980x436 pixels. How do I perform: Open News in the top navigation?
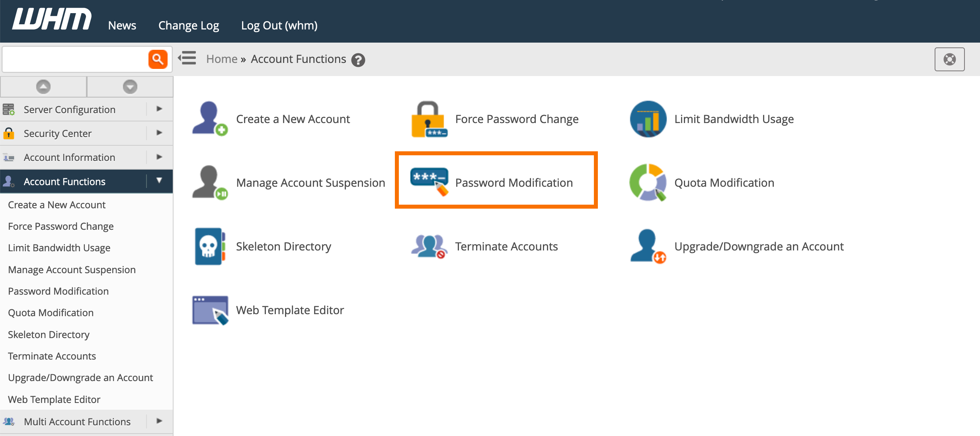tap(122, 25)
